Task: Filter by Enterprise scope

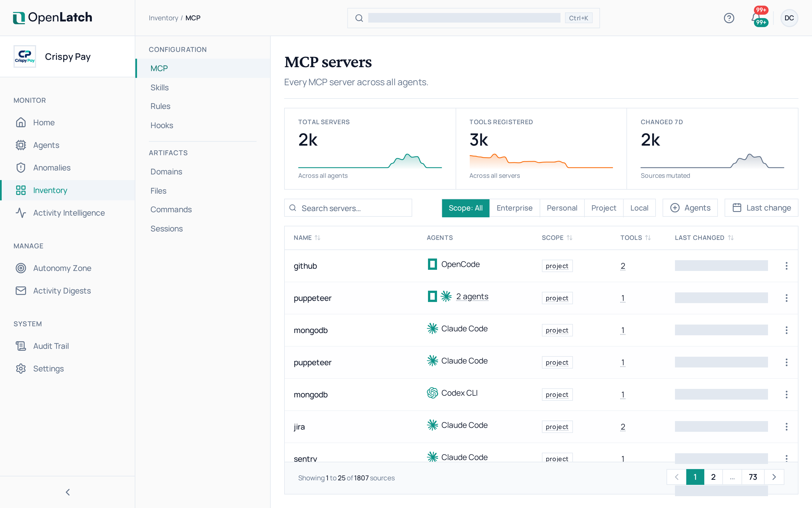Action: tap(514, 208)
